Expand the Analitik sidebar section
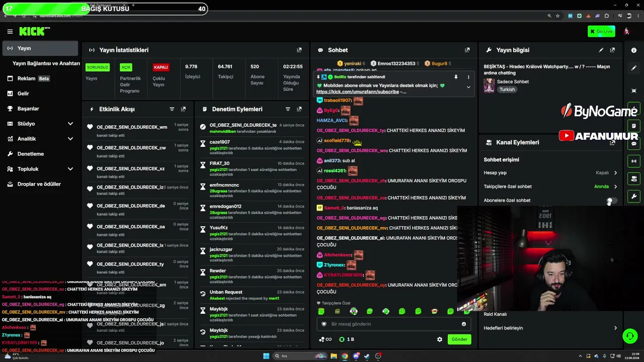The image size is (644, 362). 70,139
